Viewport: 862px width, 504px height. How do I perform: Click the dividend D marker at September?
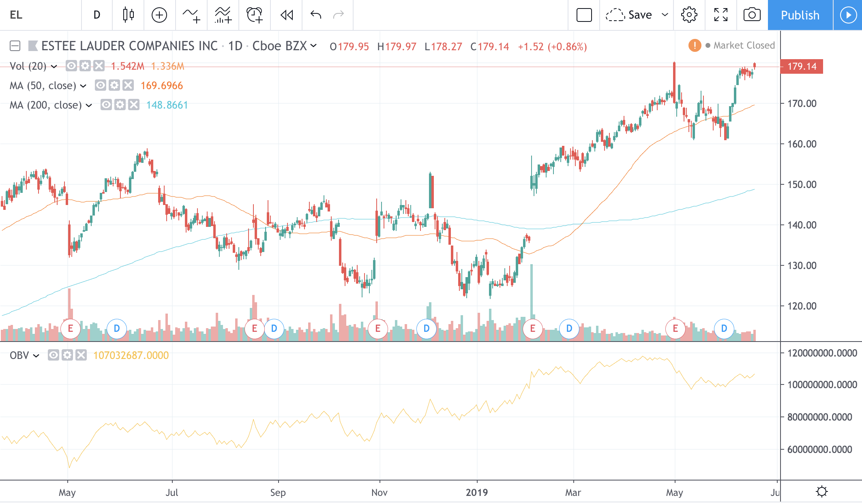point(274,329)
